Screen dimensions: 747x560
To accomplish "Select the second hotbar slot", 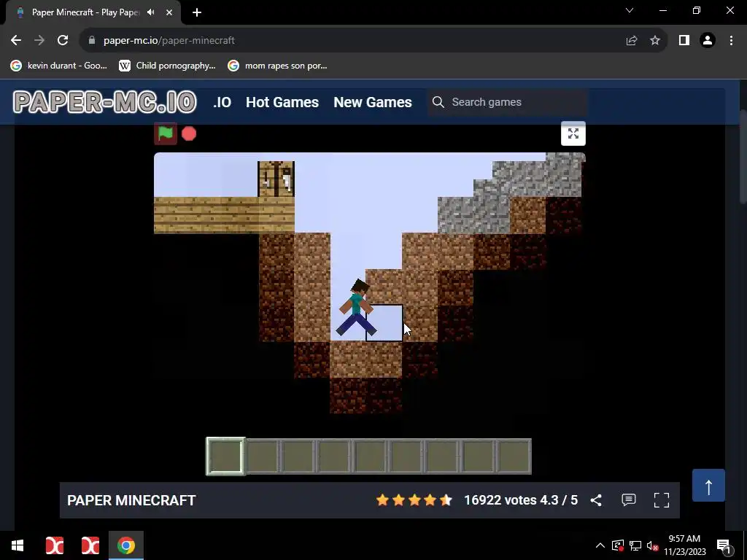I will click(262, 456).
